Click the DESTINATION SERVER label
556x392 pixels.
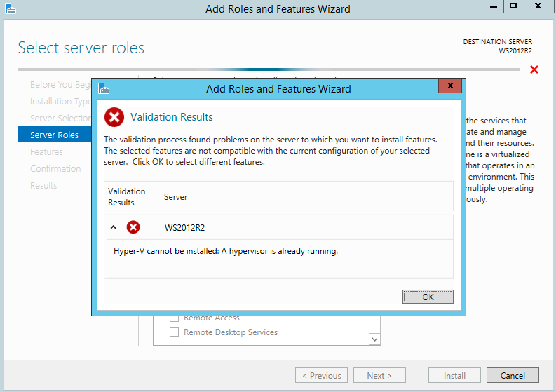click(498, 42)
